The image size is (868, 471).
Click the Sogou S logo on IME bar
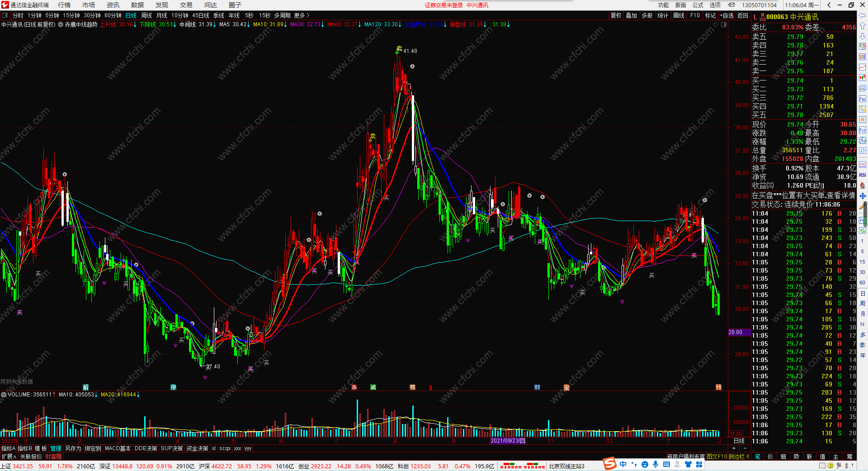[610, 464]
